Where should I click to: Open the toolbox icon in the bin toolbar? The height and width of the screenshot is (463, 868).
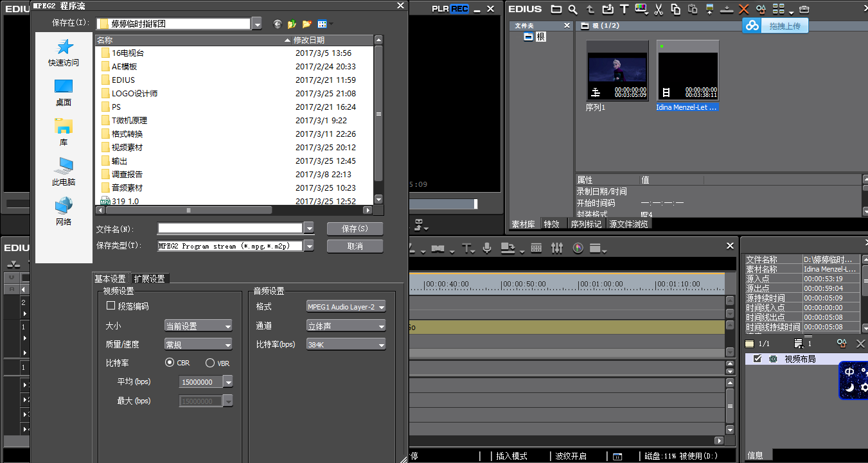[804, 9]
